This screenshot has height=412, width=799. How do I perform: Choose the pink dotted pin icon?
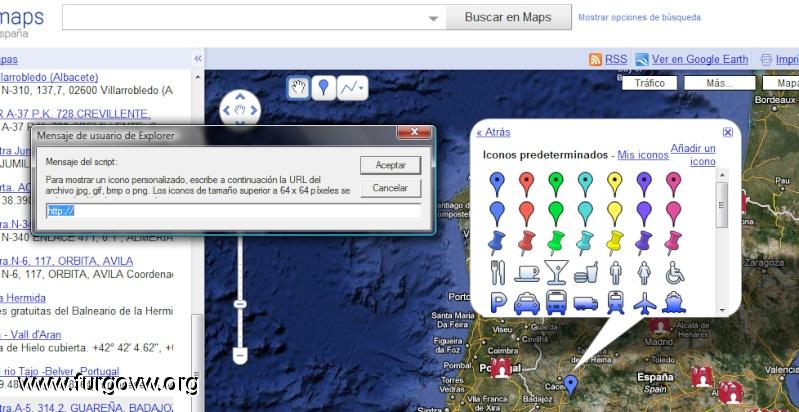674,184
